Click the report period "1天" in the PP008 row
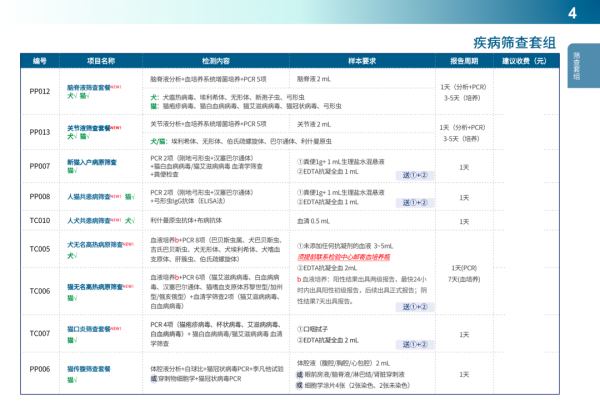Screen dimensions: 600x415 click(464, 198)
